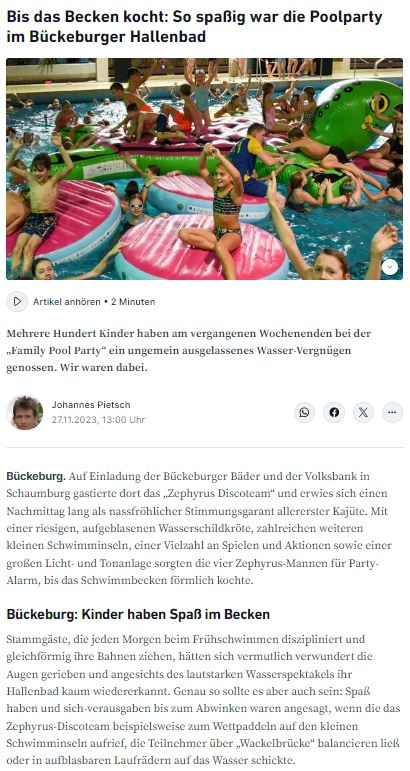Click the first body paragraph about Zephyrus Discoteam
The height and width of the screenshot is (771, 410).
[x=200, y=529]
